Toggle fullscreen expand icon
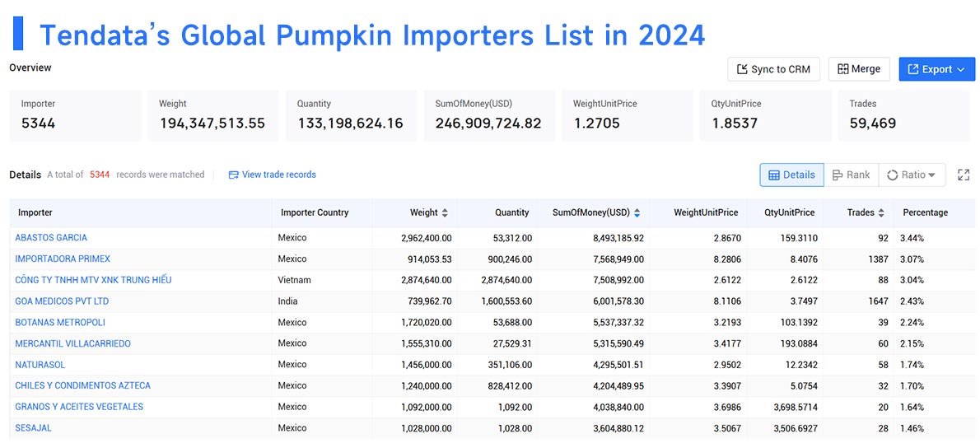Screen dimensions: 980x443 click(x=964, y=175)
